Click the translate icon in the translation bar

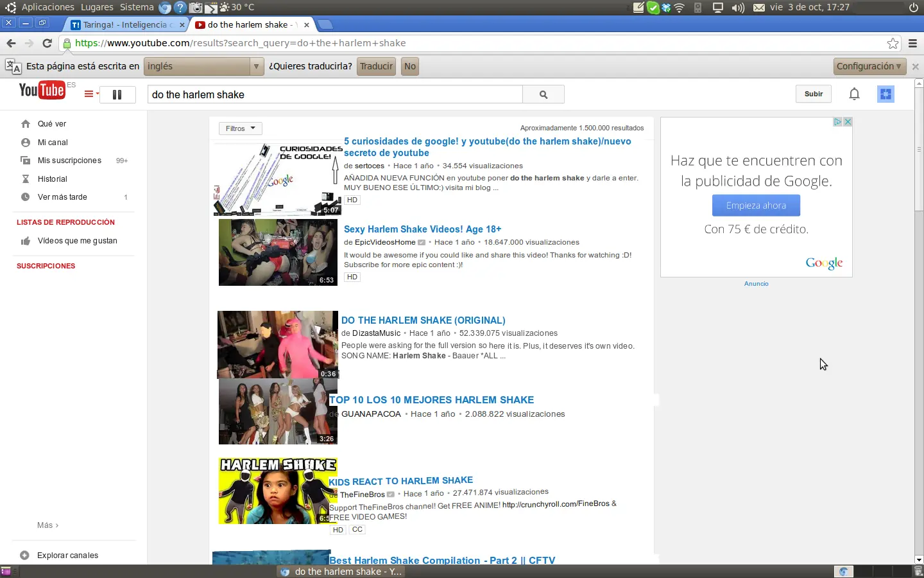click(13, 66)
